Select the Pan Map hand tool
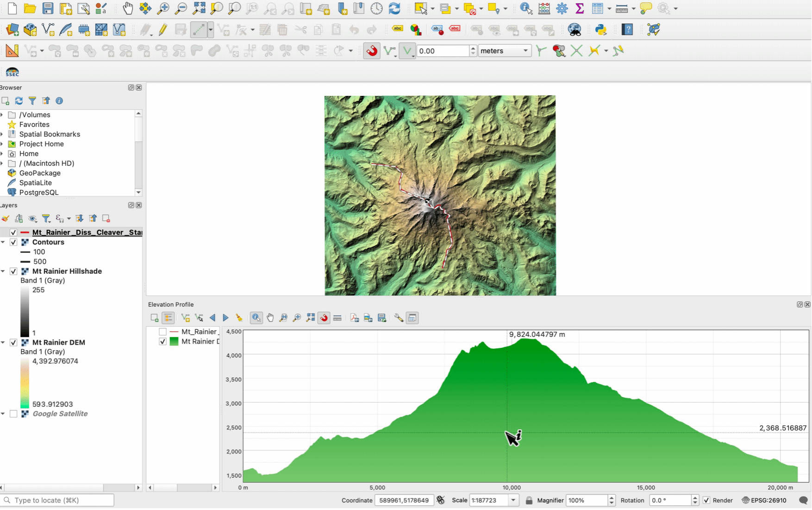Screen dimensions: 812x510 tap(128, 8)
